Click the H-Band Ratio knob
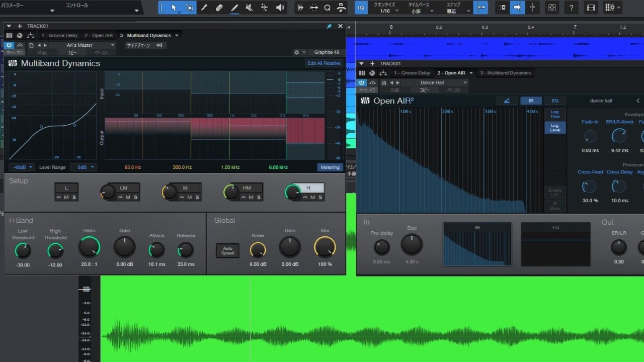This screenshot has height=362, width=644. click(89, 247)
